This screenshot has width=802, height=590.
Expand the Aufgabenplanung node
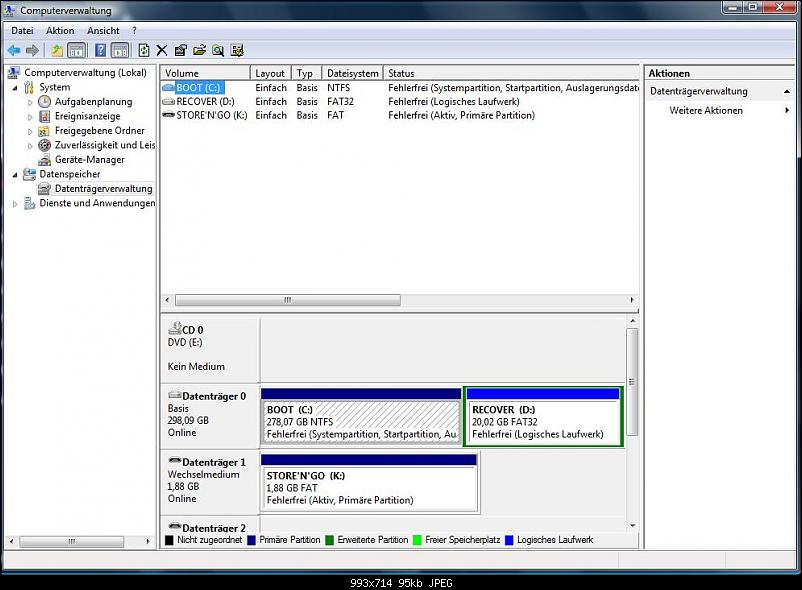(30, 102)
